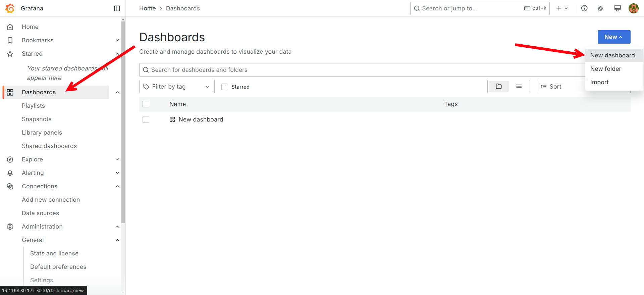Toggle the select-all checkbox in header
Viewport: 644px width, 295px height.
click(146, 104)
